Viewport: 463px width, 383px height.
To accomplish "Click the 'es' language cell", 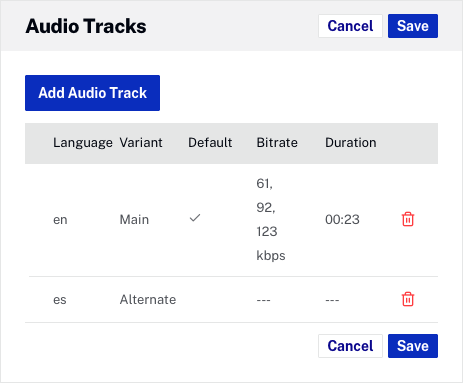I will [60, 300].
